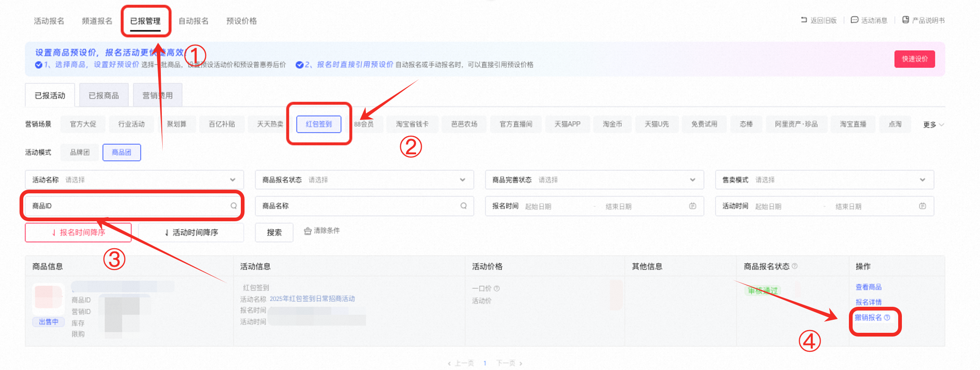Click the book icon beside 产品说明书

pyautogui.click(x=906, y=20)
